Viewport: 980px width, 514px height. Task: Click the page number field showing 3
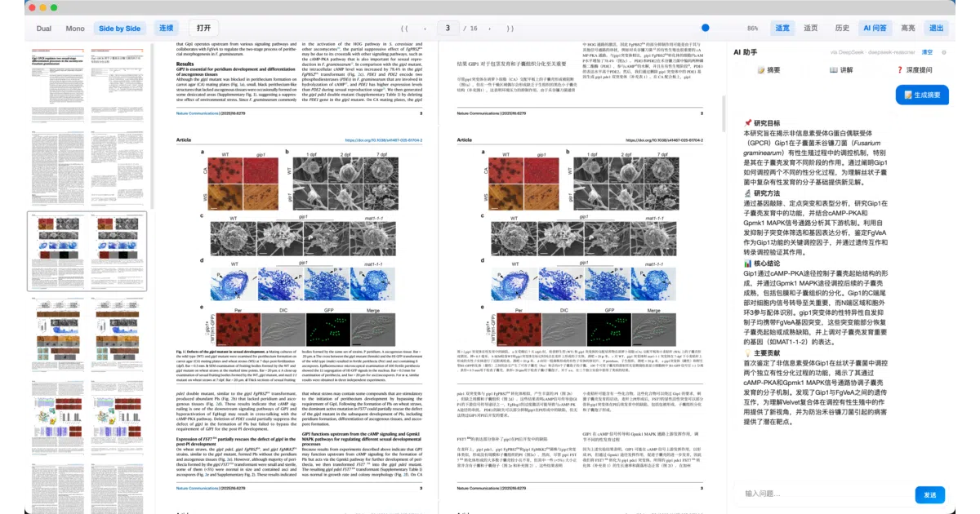coord(448,29)
